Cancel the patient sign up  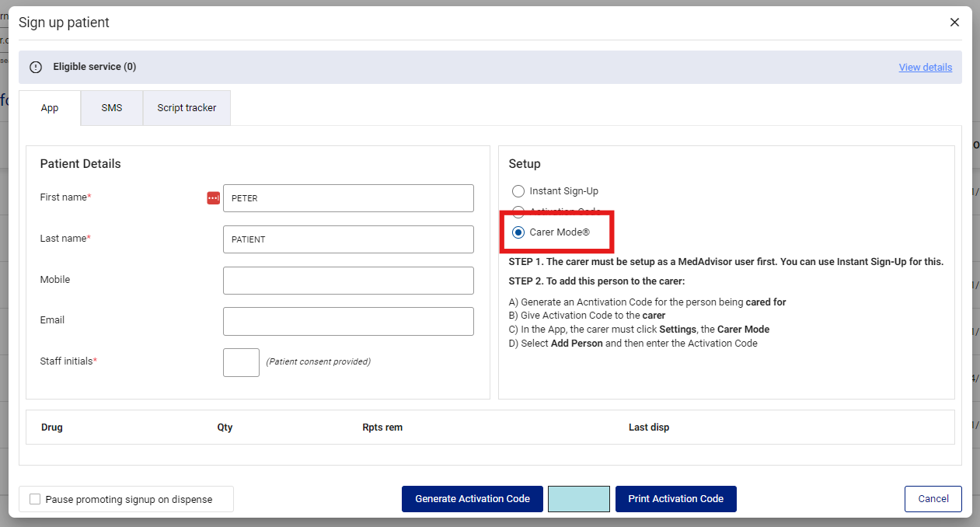click(933, 499)
